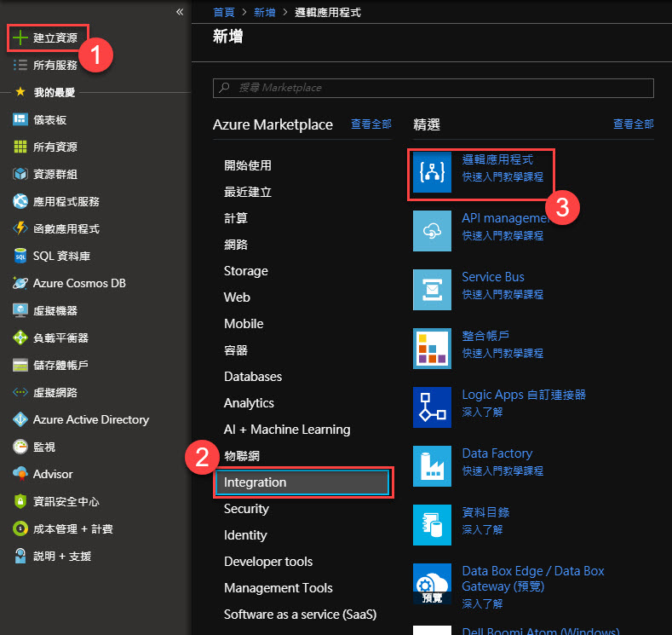The image size is (672, 635).
Task: Select 最近建立 marketplace category
Action: click(248, 192)
